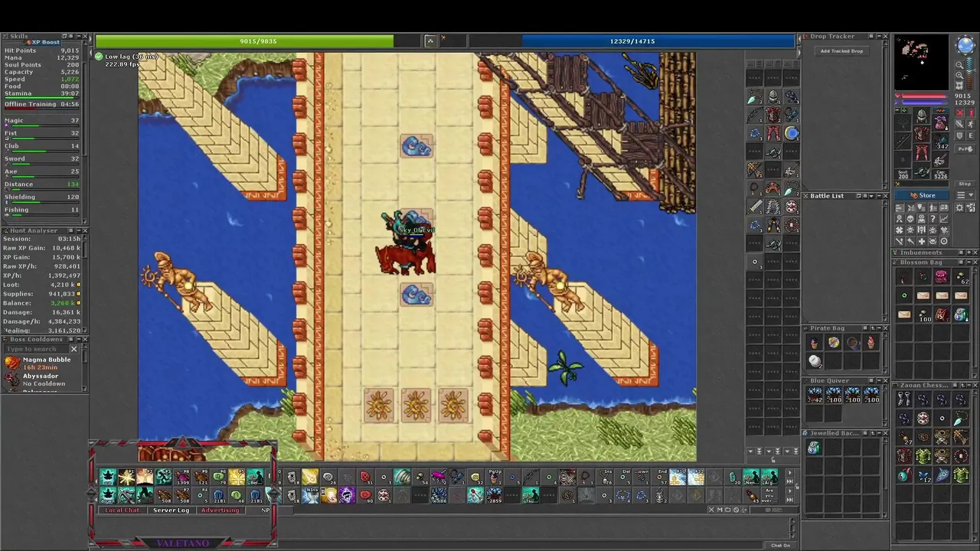Viewport: 980px width, 551px height.
Task: Select item in Jewelled Backpack first slot
Action: click(x=815, y=448)
